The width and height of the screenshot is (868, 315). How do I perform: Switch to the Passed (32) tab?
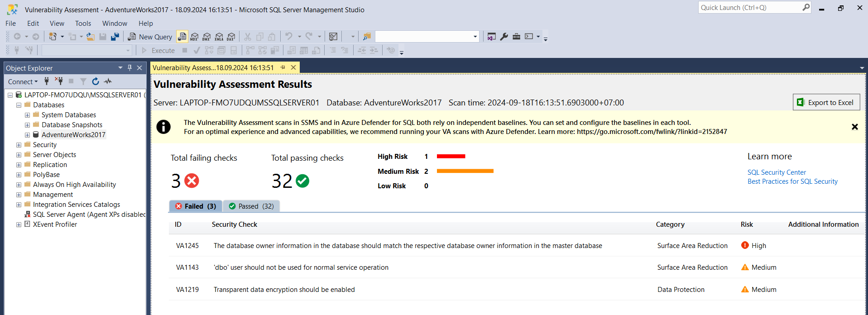coord(251,206)
